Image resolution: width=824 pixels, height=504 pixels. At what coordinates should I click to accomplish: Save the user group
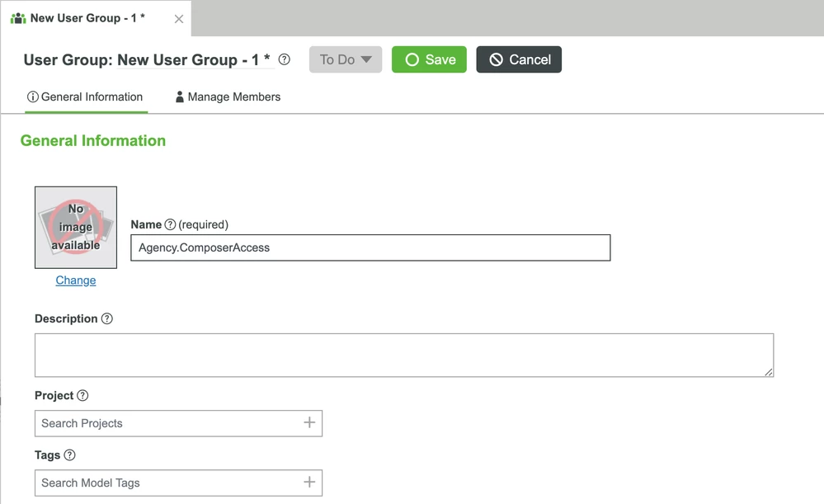pos(429,59)
